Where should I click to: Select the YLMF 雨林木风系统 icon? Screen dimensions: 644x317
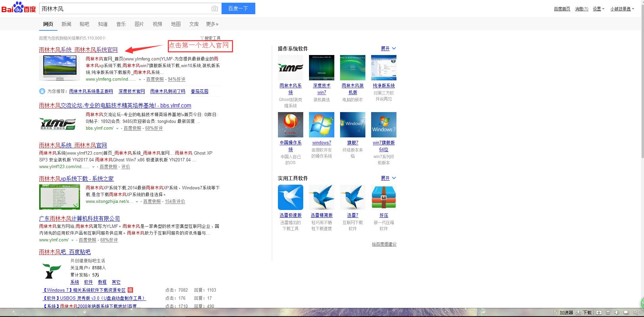290,67
